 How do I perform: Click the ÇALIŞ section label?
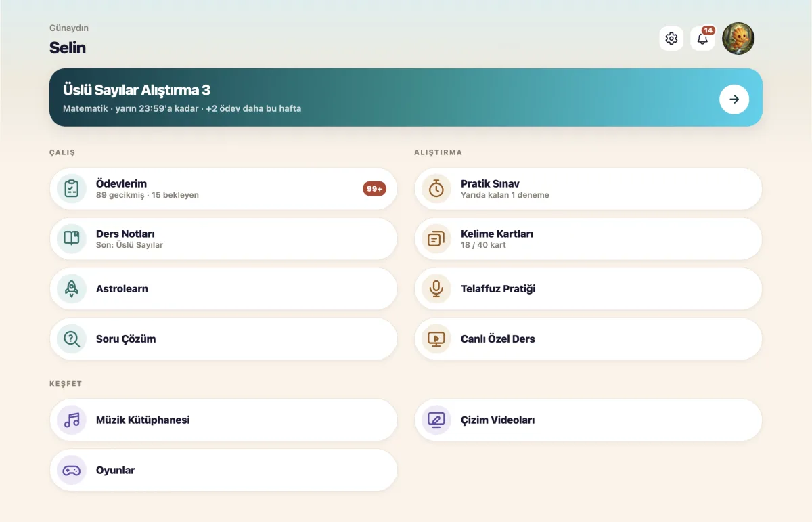pos(62,153)
